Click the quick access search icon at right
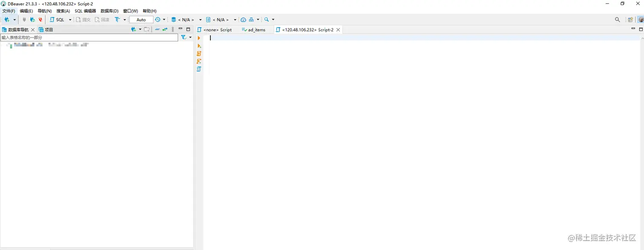 (x=618, y=20)
